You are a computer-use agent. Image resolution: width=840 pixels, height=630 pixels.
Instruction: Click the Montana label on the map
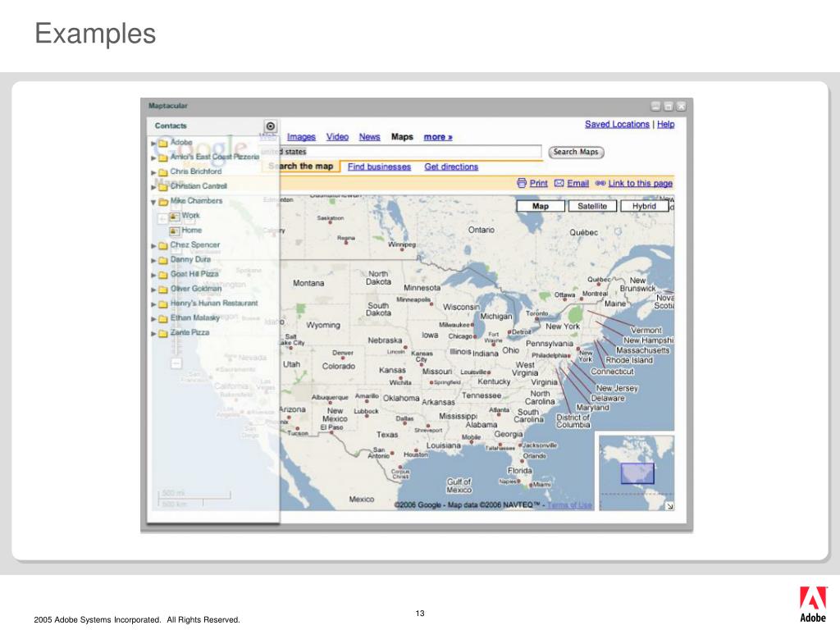[308, 283]
